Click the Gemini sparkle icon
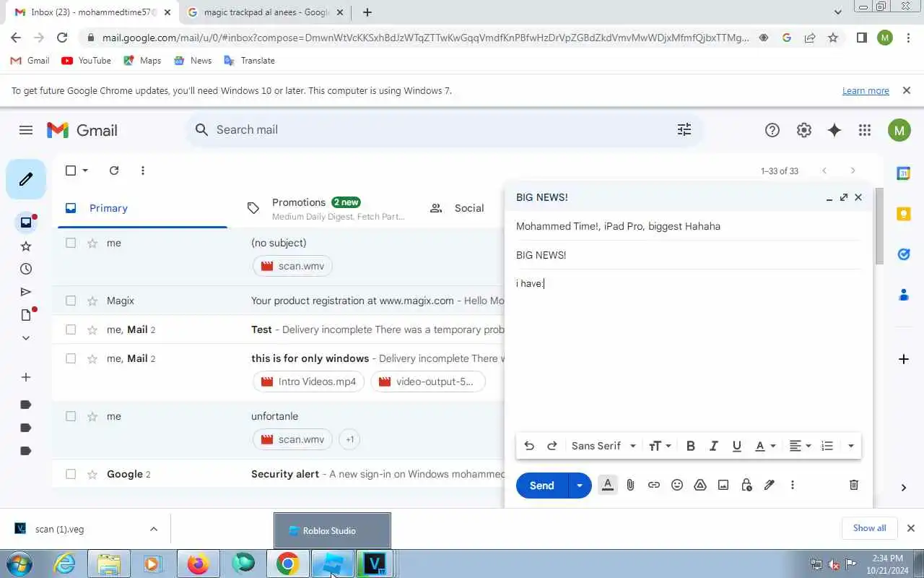Screen dimensions: 924x578 pyautogui.click(x=834, y=130)
